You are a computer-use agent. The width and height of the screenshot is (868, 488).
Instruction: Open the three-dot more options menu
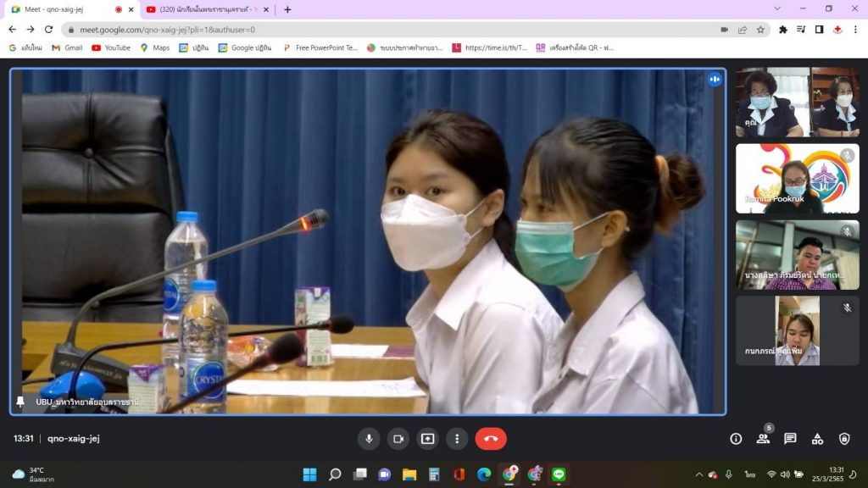coord(457,439)
